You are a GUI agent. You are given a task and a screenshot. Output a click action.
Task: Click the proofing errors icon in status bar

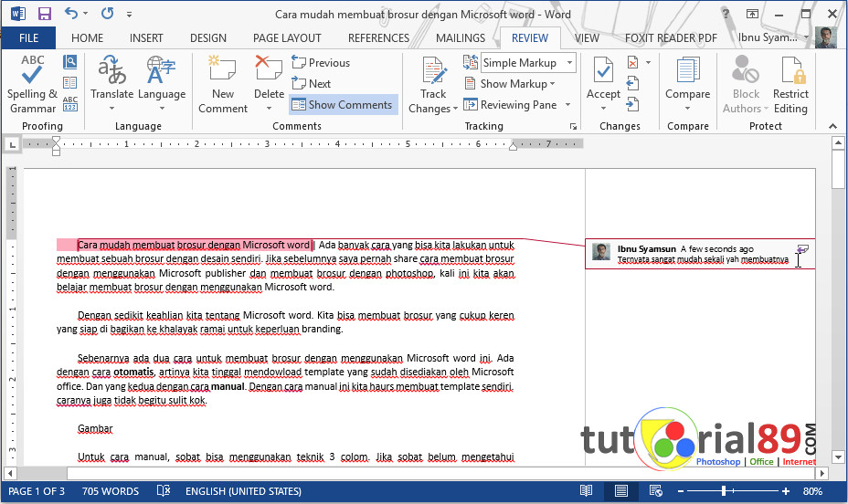164,490
